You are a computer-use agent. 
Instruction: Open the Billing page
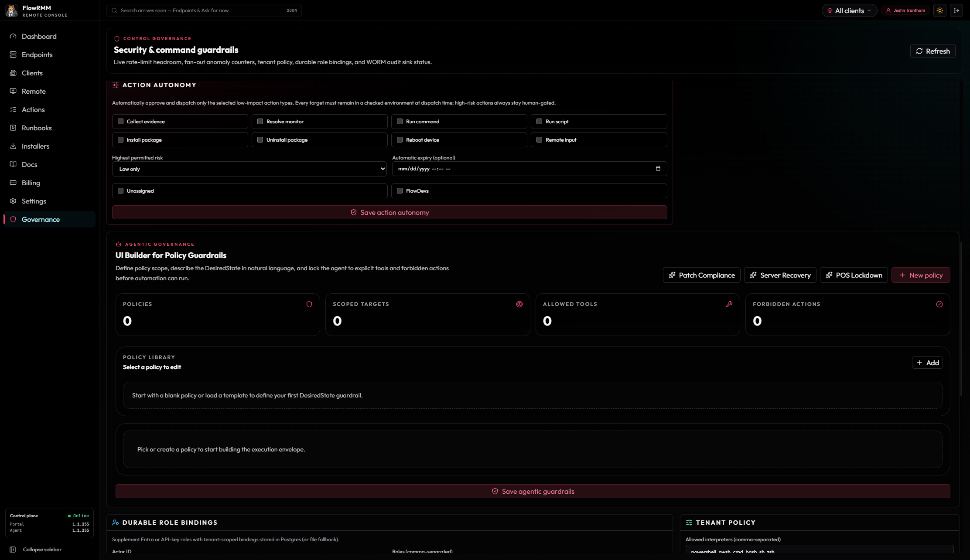(x=49, y=183)
